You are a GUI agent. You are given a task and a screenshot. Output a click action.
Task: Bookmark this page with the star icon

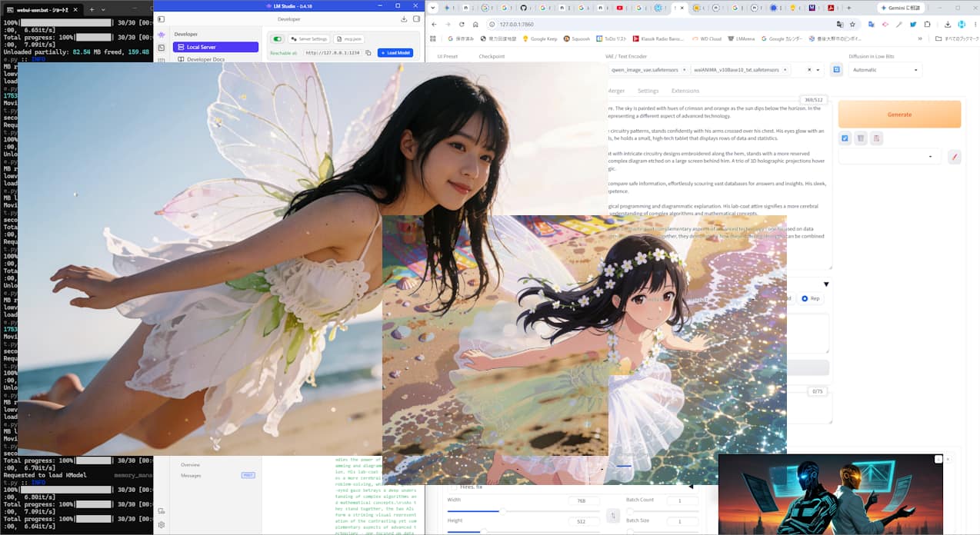click(x=854, y=24)
